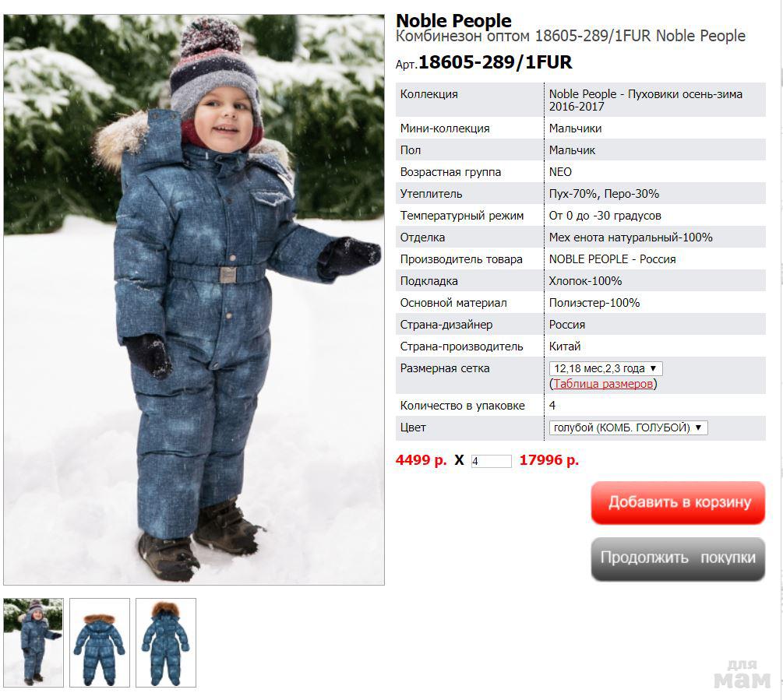Click the Коллекция value Noble People Пуховики
The width and height of the screenshot is (783, 700).
pos(646,100)
